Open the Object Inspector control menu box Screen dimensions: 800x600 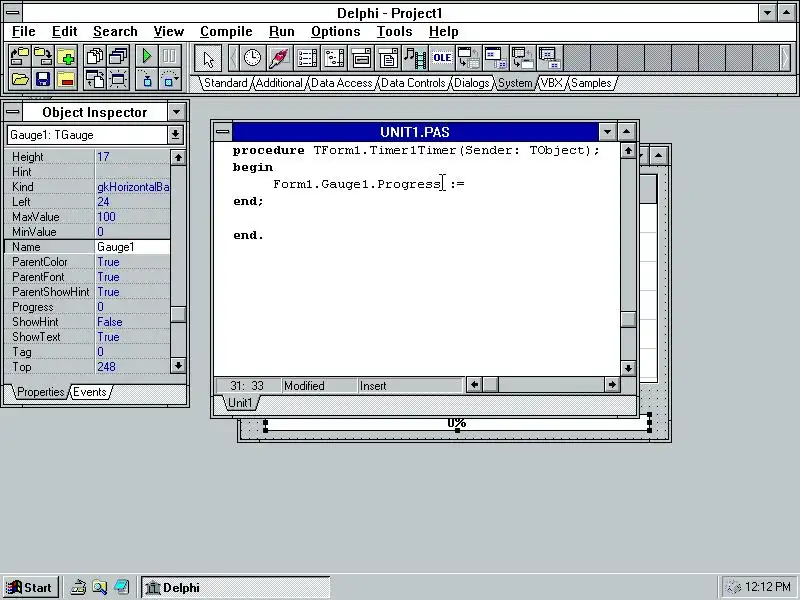(x=13, y=112)
